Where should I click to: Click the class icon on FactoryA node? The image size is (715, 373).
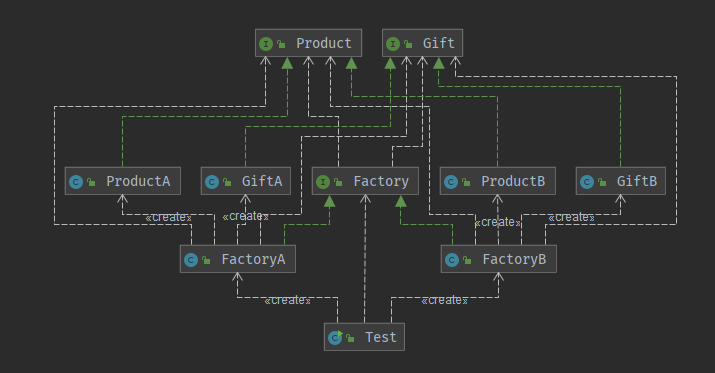[191, 260]
